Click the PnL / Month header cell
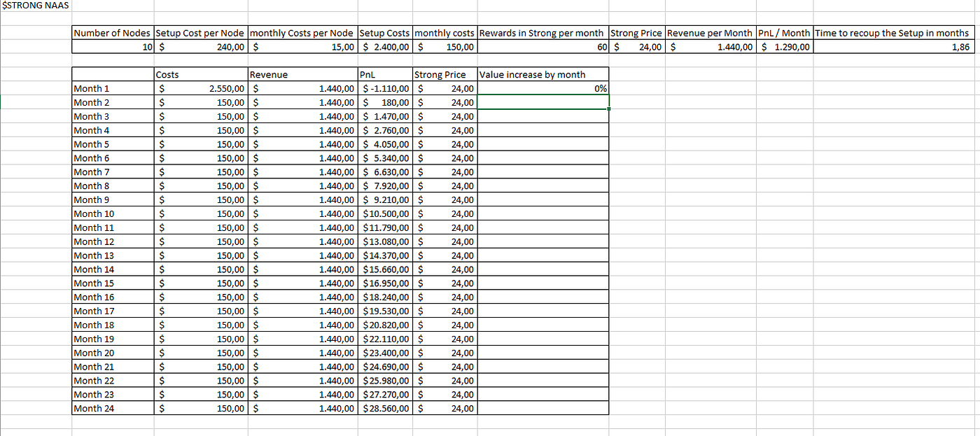The width and height of the screenshot is (980, 436). (x=785, y=33)
